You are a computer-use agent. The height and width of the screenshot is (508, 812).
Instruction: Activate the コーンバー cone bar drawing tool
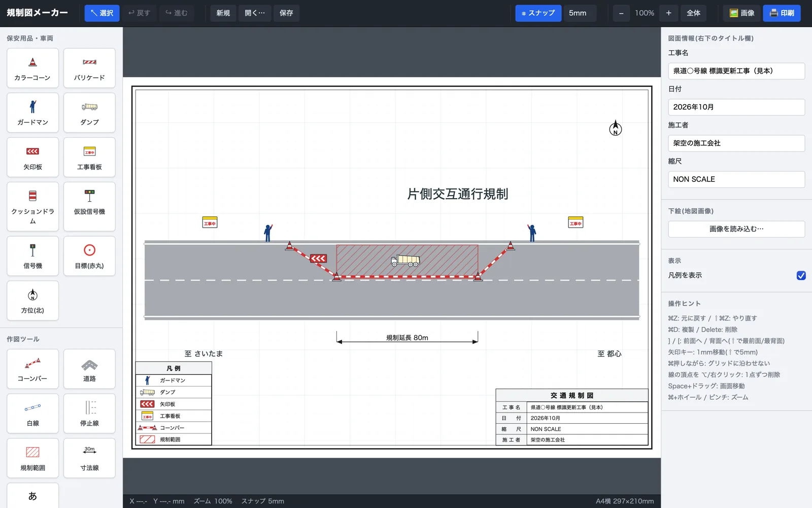pyautogui.click(x=32, y=369)
